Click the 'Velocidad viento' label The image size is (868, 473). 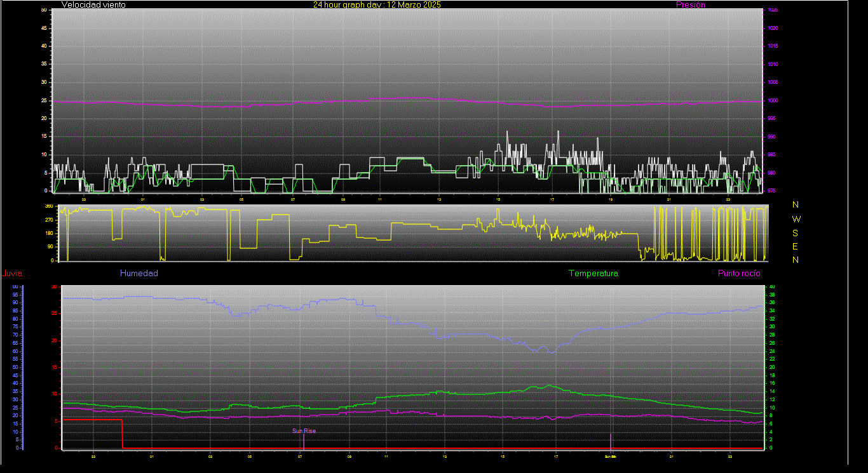(93, 4)
